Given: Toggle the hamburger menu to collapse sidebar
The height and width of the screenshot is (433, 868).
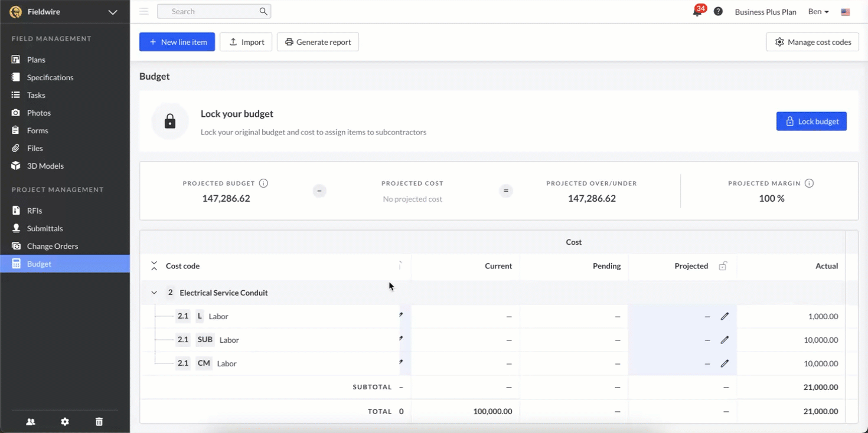Looking at the screenshot, I should pos(144,11).
